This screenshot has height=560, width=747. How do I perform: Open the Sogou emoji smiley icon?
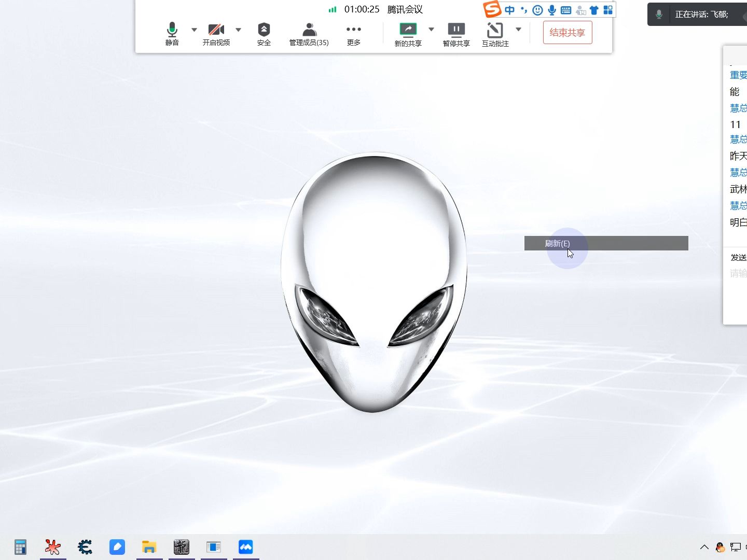pos(538,10)
